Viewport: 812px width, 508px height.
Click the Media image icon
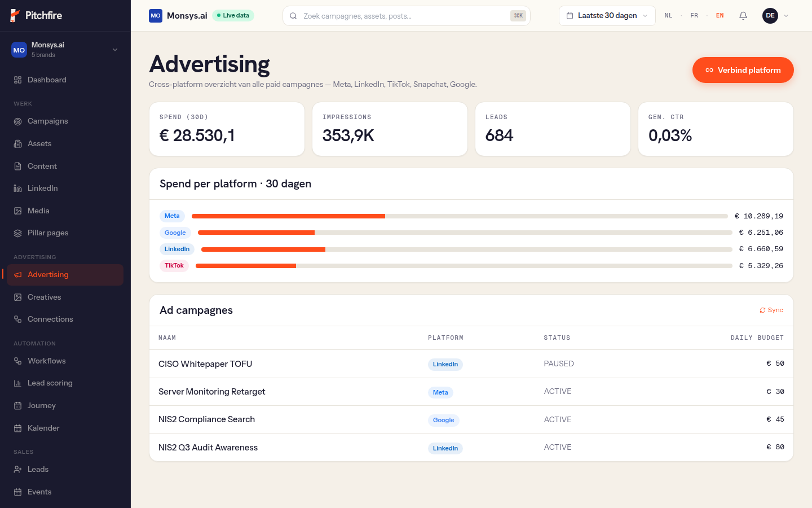click(18, 211)
